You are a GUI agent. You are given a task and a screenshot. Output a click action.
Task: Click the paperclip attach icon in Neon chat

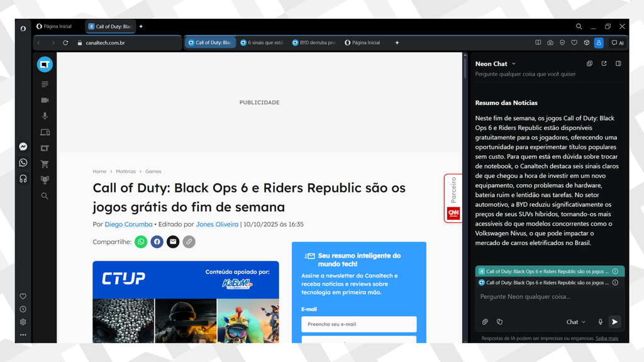(x=485, y=322)
